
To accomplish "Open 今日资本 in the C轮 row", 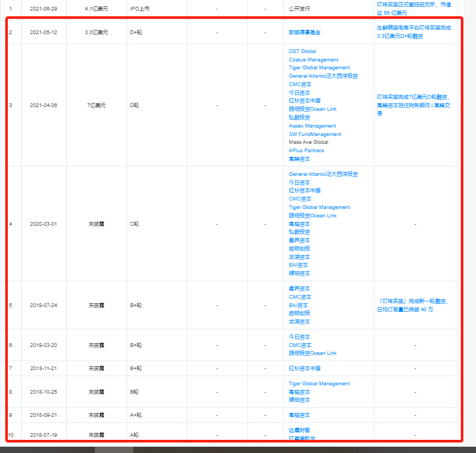I will 299,183.
